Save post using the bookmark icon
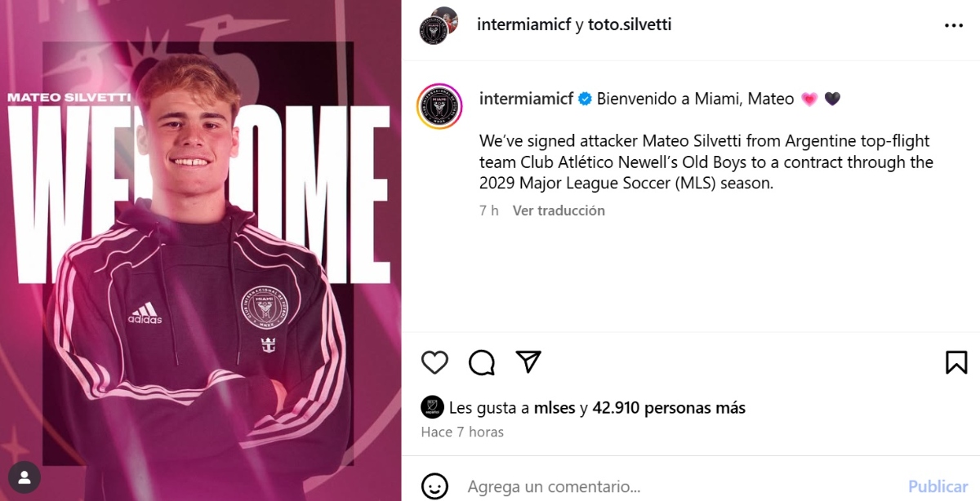980x501 pixels. coord(956,362)
